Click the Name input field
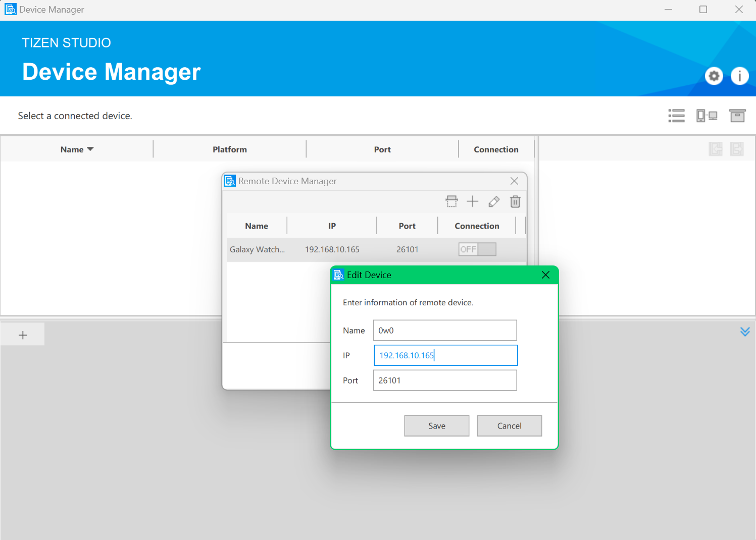The width and height of the screenshot is (756, 540). click(444, 331)
